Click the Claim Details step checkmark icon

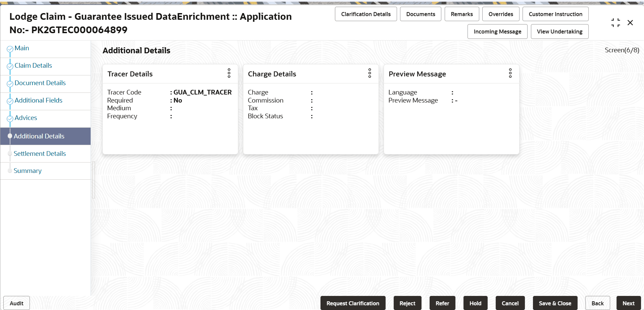coord(10,67)
